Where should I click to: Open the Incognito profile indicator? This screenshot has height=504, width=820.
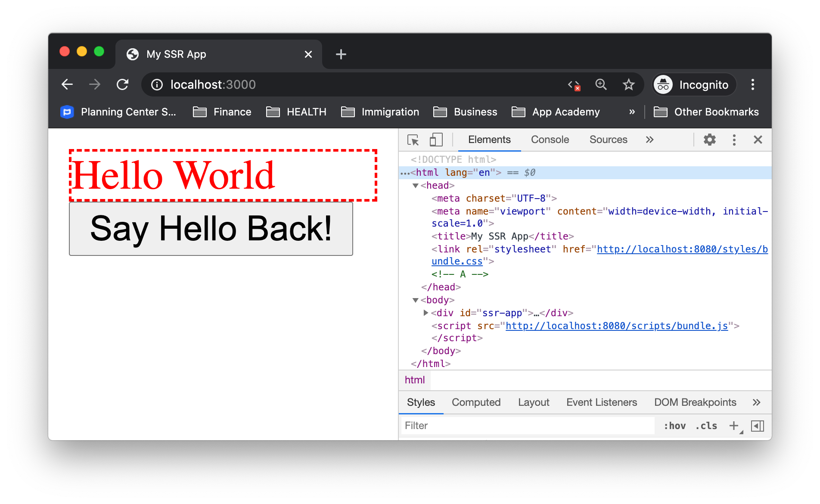tap(694, 84)
